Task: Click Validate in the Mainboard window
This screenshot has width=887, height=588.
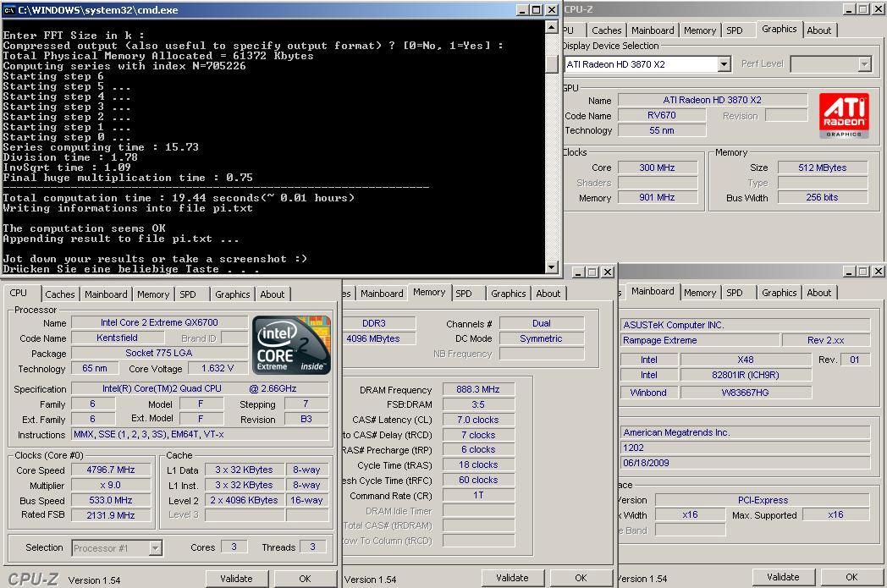Action: pyautogui.click(x=783, y=577)
